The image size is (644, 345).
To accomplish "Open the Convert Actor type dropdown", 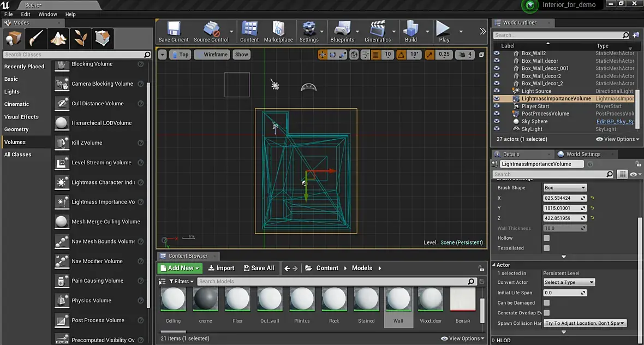I will point(569,282).
